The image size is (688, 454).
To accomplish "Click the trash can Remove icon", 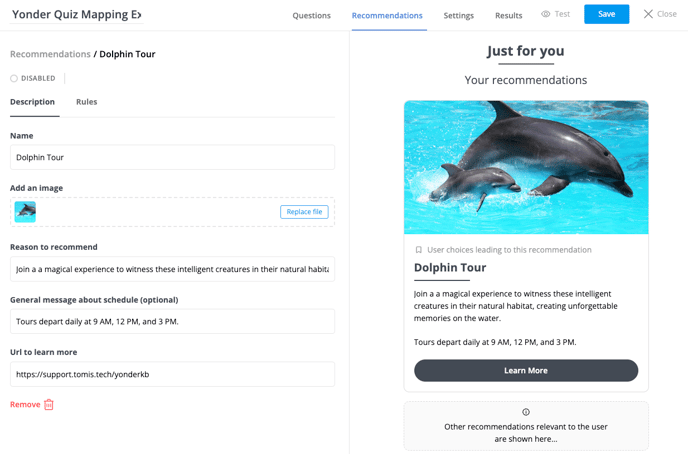I will (49, 404).
